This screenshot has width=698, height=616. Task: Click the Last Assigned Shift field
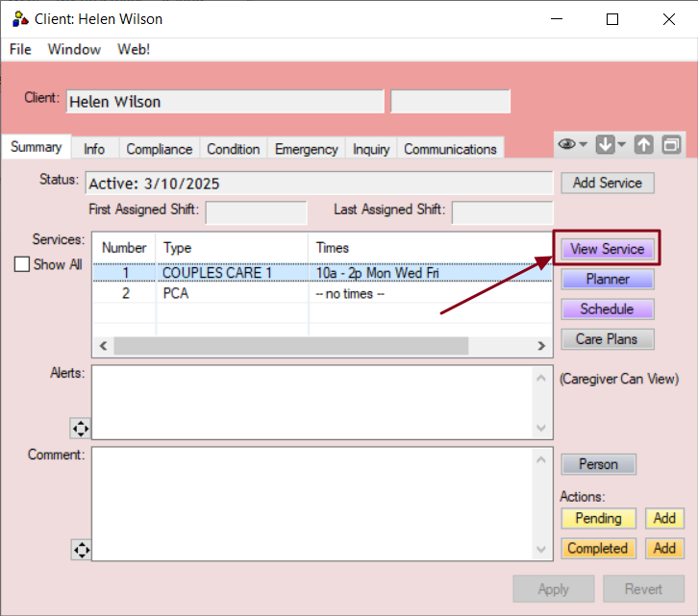(503, 212)
